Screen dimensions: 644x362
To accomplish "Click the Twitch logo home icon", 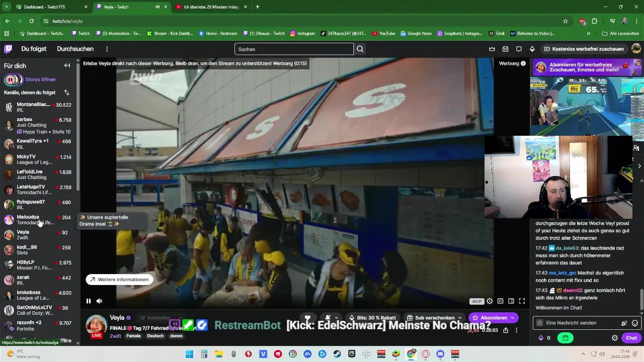I will coord(8,49).
